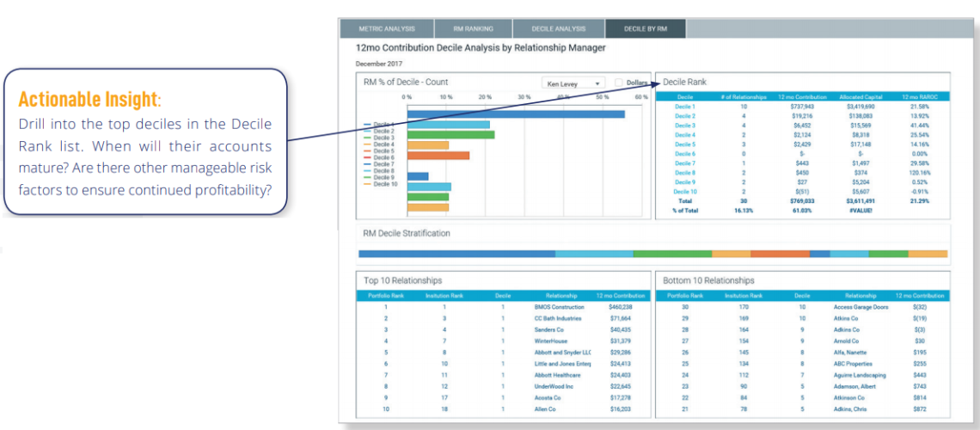Switch to the RM Ranking tab
This screenshot has height=430, width=980.
coord(474,28)
